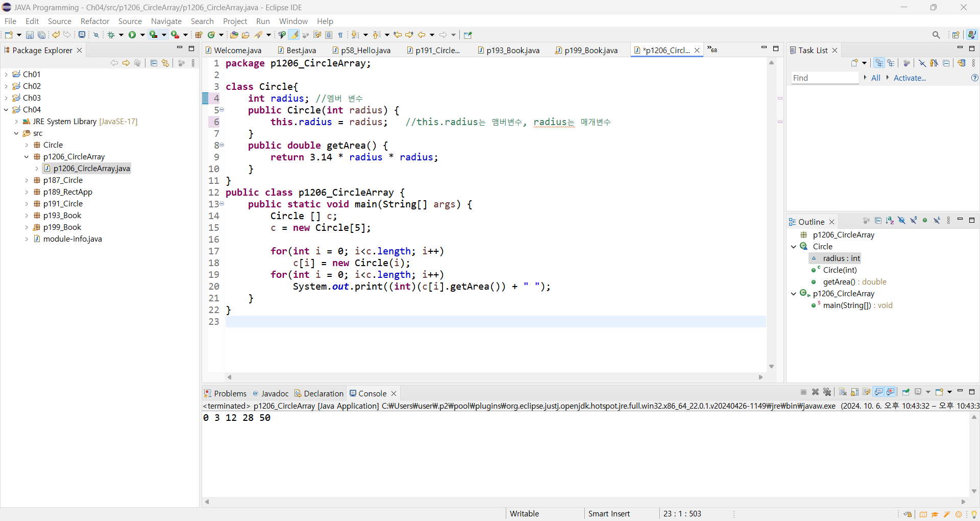Switch to the p199_Book.java editor tab
This screenshot has height=521, width=980.
pos(586,50)
